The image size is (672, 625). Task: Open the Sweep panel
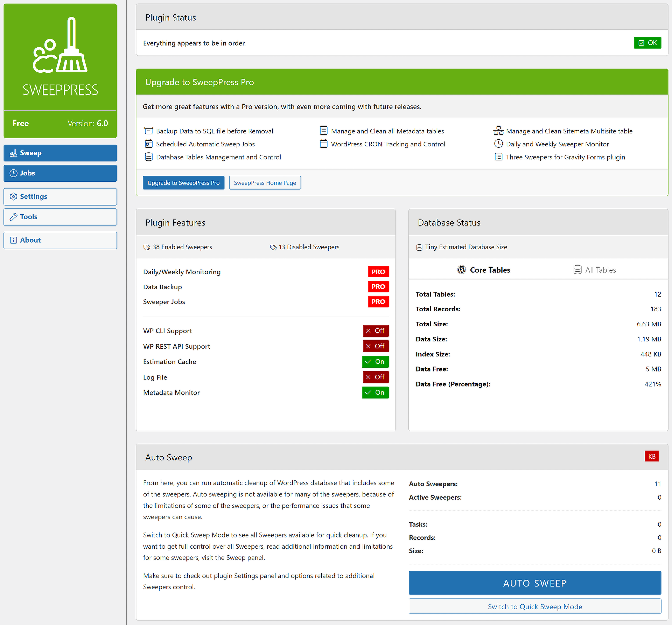tap(60, 153)
